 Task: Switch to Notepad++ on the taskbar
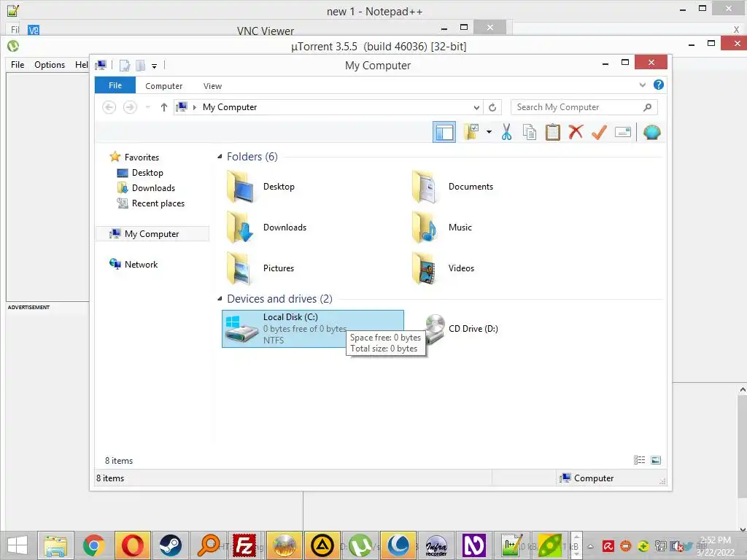[x=511, y=545]
